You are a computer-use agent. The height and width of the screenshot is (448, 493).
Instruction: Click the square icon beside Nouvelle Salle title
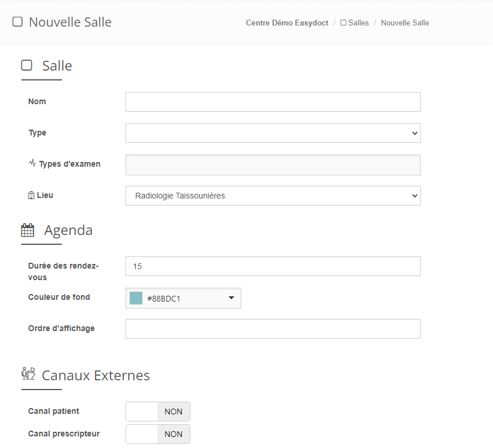pos(17,22)
